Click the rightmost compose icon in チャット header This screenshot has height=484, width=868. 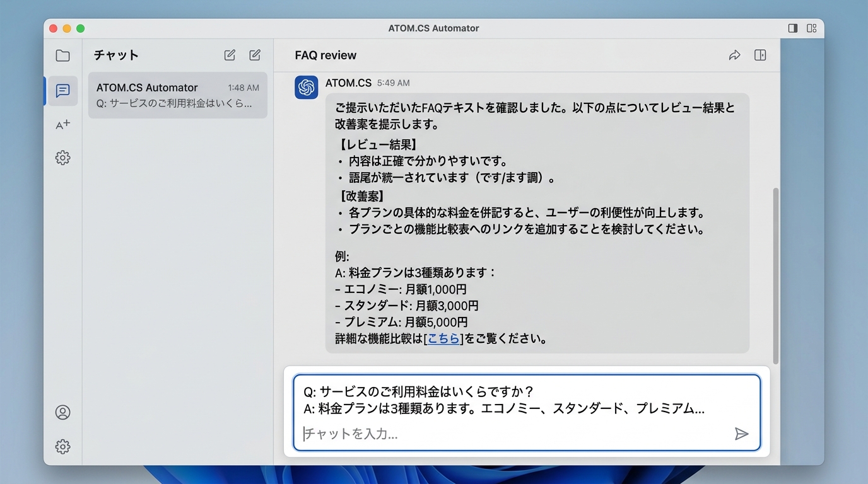tap(255, 55)
